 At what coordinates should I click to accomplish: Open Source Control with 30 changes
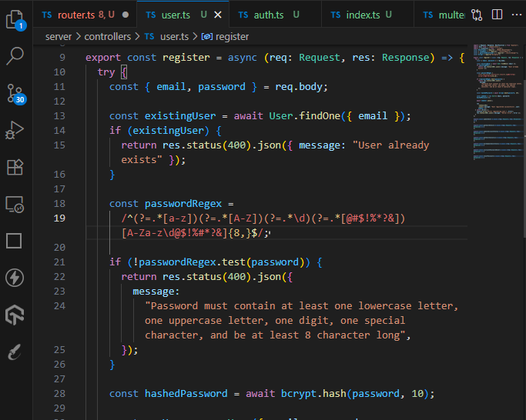pos(15,94)
